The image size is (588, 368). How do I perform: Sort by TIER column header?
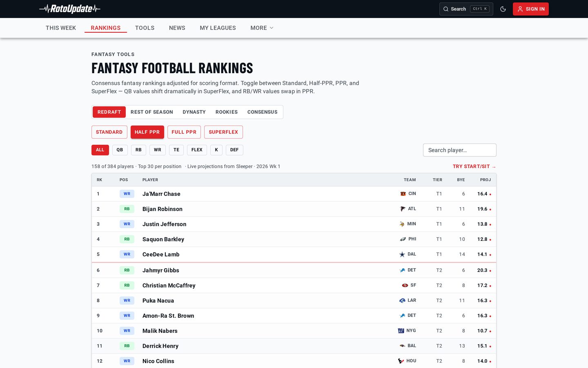437,180
